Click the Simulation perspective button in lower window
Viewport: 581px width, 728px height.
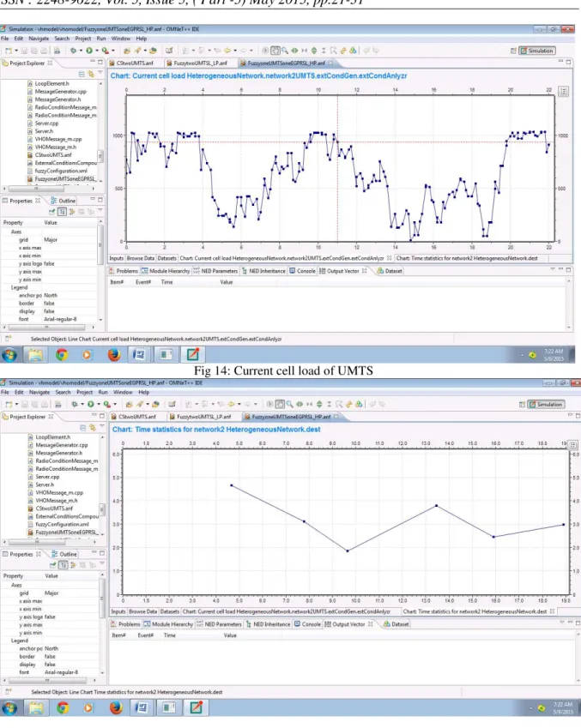(546, 405)
